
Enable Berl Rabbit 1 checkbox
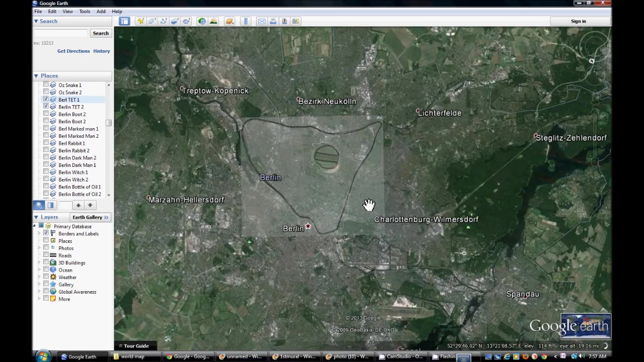click(x=46, y=143)
